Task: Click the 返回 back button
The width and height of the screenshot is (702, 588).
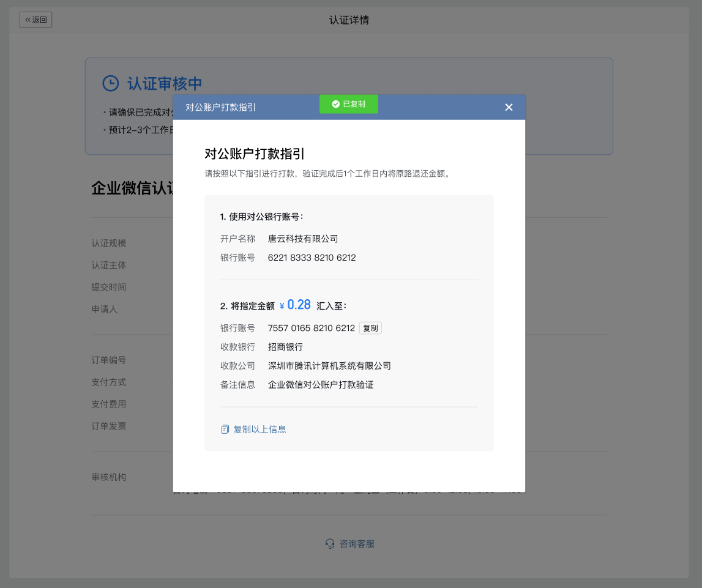Action: pos(36,20)
